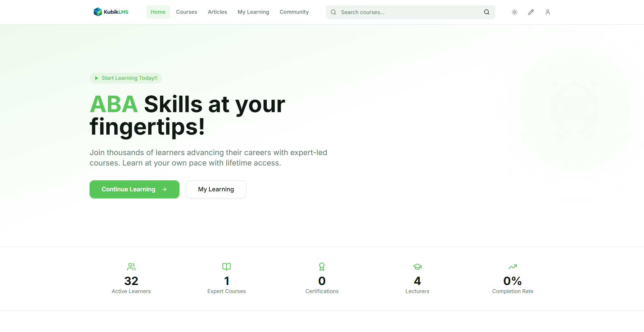Click the pencil edit icon
This screenshot has height=332, width=644.
click(531, 12)
